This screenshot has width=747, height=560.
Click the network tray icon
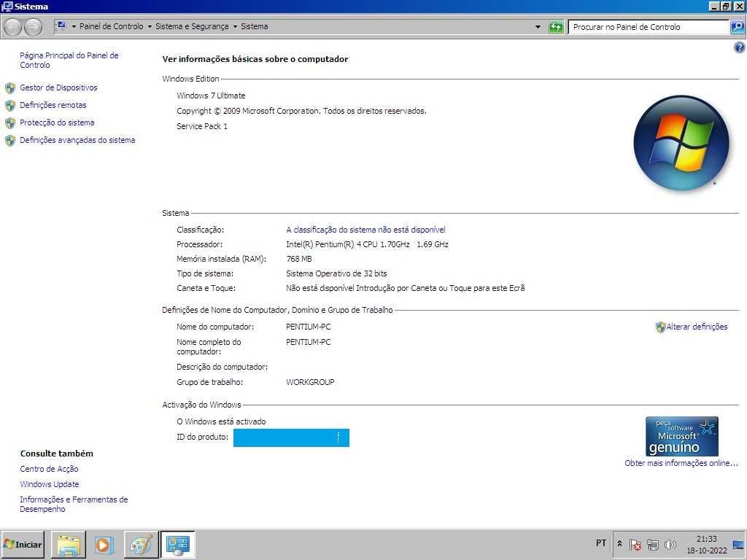point(653,544)
